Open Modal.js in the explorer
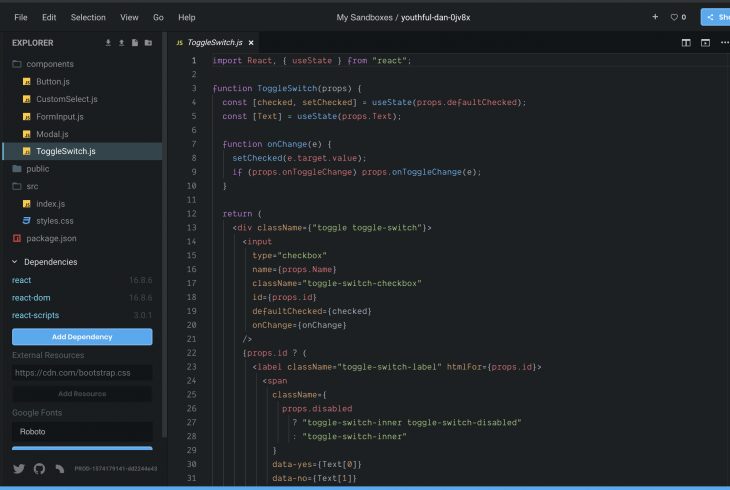Image resolution: width=730 pixels, height=490 pixels. 52,134
